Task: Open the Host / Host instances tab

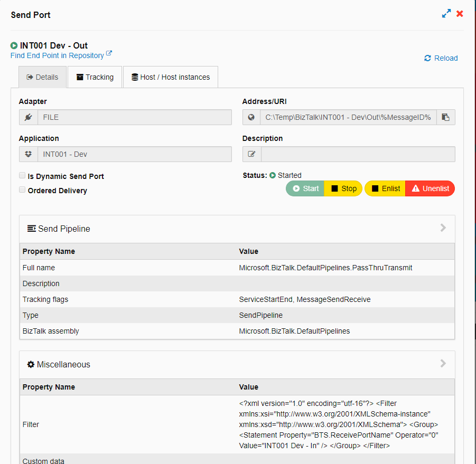Action: (x=171, y=77)
